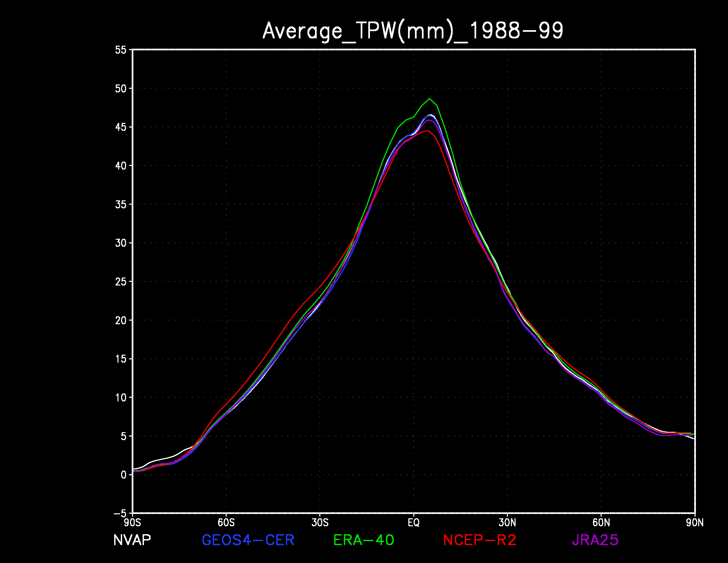The height and width of the screenshot is (563, 728).
Task: Click the 60S x-axis label
Action: [x=226, y=523]
